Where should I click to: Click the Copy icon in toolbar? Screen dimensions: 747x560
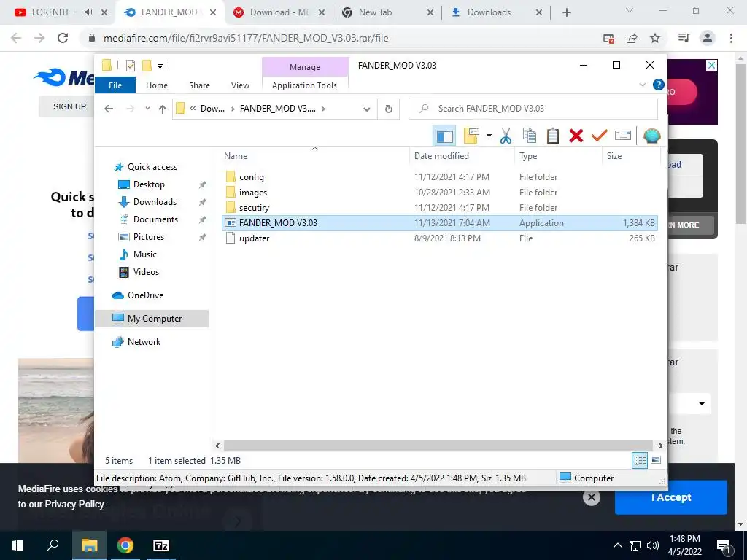(530, 136)
